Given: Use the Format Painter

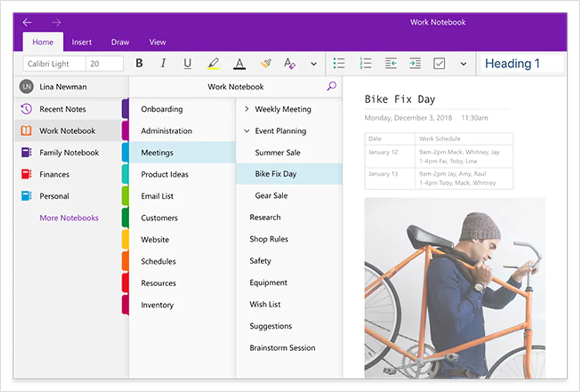Looking at the screenshot, I should [265, 63].
